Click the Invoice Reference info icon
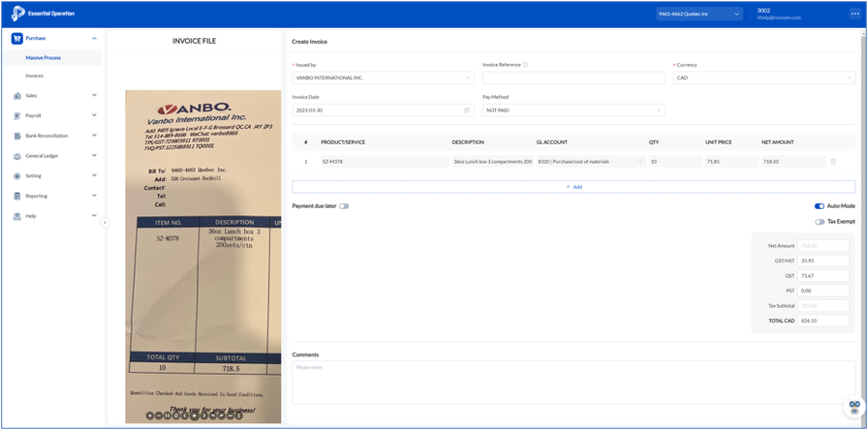Screen dimensions: 868x429 coord(525,64)
